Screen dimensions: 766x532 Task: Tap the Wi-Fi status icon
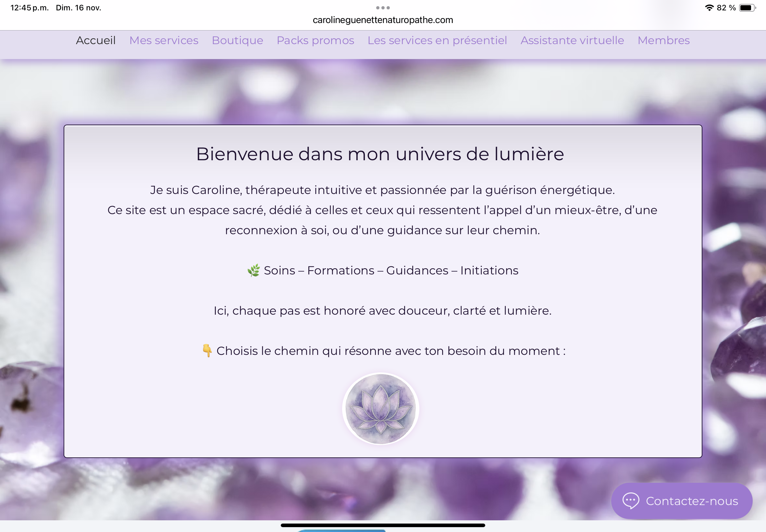[709, 8]
